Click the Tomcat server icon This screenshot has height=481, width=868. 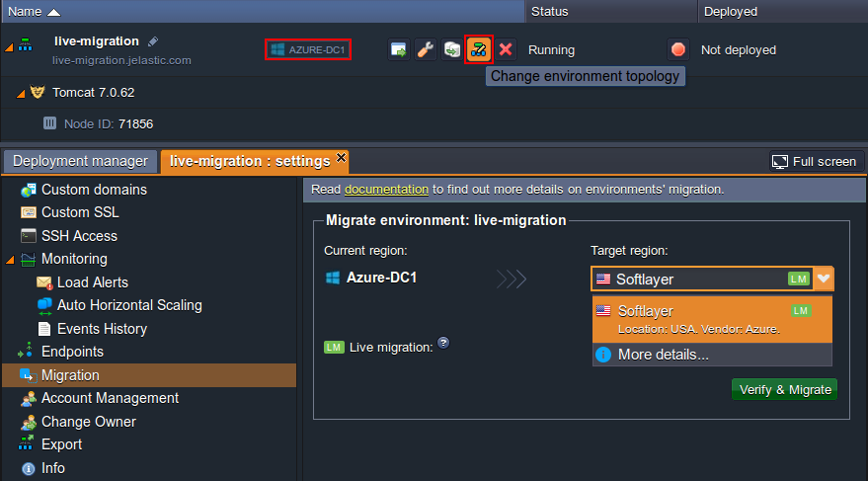(38, 92)
